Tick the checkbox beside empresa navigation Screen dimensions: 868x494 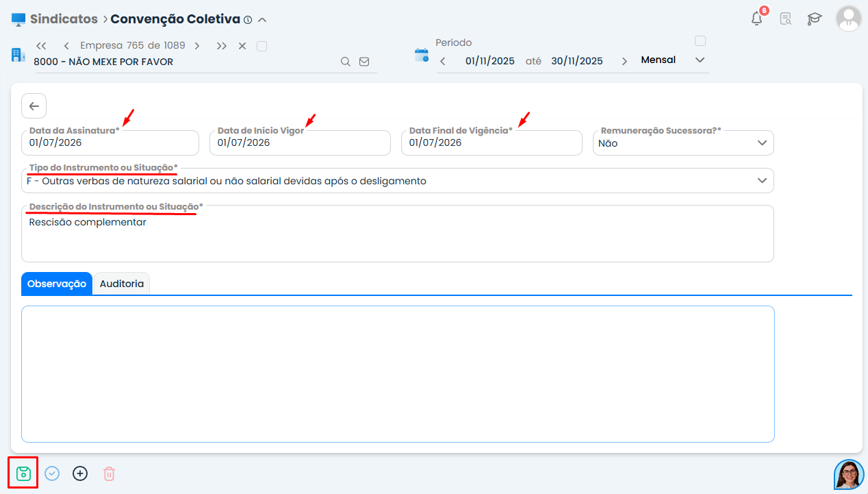tap(261, 46)
